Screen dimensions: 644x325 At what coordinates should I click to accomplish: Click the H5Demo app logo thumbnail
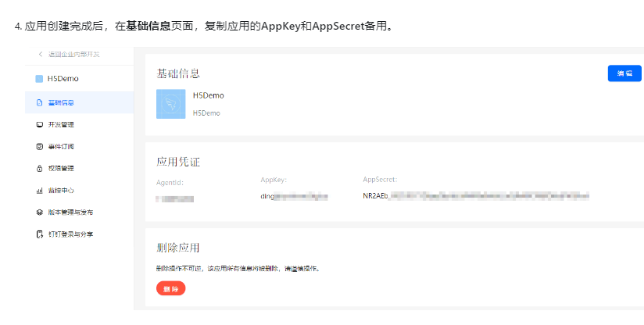[171, 104]
